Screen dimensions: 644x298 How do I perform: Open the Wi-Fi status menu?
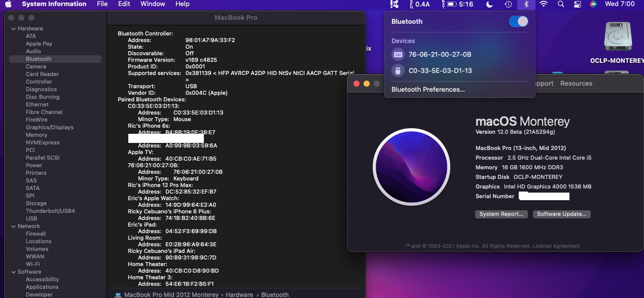click(544, 4)
